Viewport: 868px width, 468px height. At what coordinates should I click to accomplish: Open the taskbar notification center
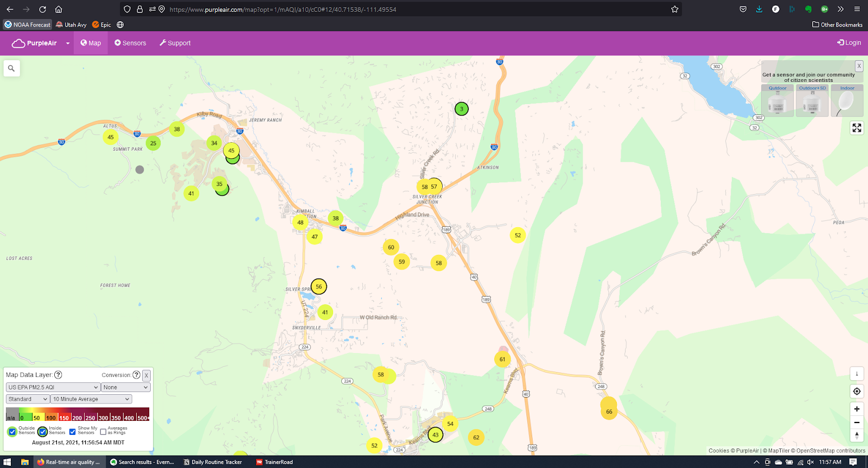[x=853, y=462]
